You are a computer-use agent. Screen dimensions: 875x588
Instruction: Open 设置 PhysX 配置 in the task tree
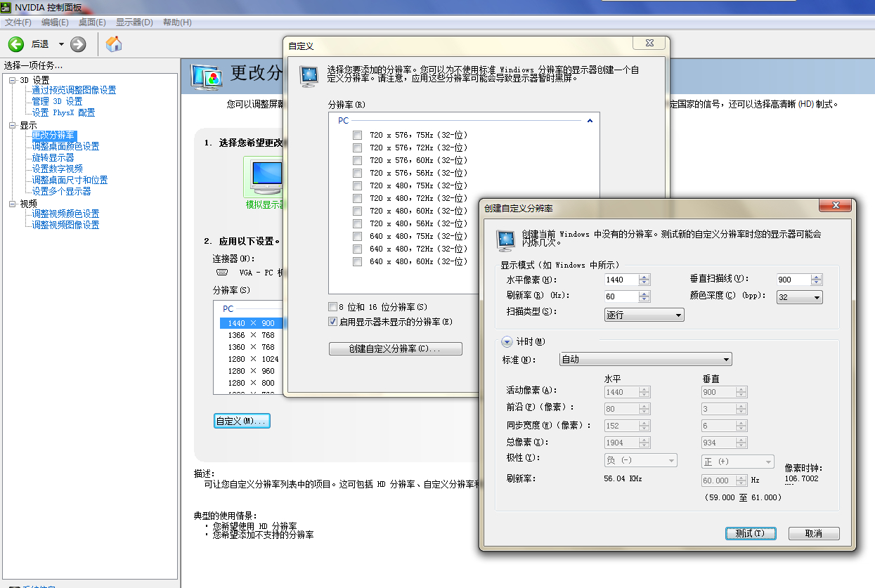63,112
